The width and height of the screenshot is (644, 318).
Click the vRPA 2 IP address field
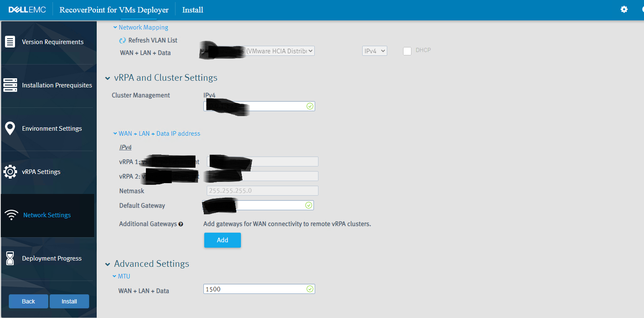click(263, 176)
